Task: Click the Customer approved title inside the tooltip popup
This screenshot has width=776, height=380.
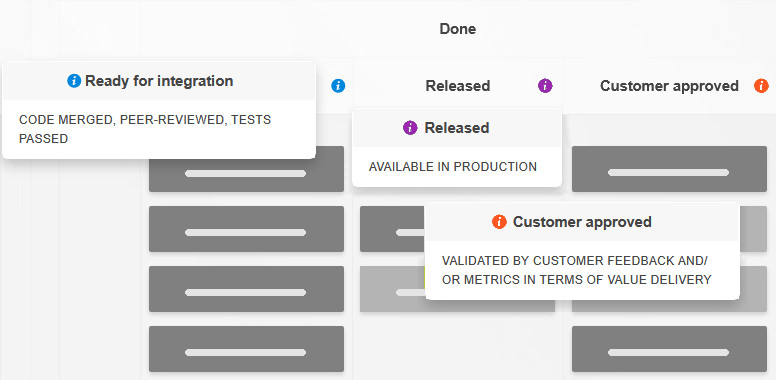Action: [582, 222]
